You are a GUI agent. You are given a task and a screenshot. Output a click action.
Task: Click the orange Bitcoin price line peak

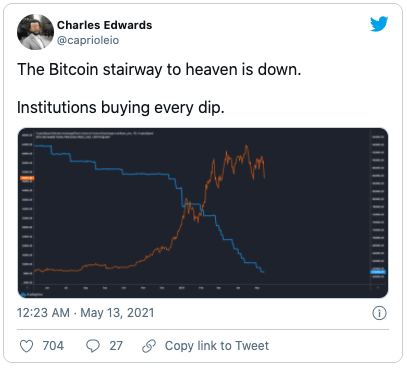point(246,147)
